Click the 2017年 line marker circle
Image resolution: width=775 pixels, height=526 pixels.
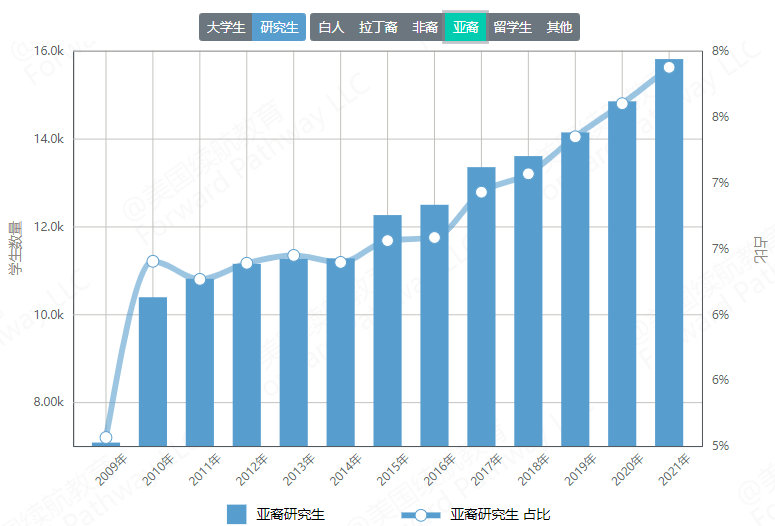coord(481,192)
